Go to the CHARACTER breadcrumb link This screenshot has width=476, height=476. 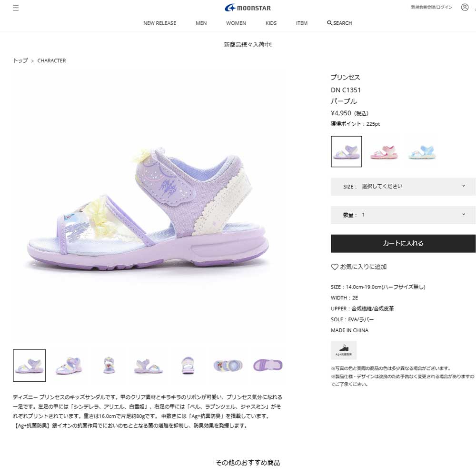coord(51,60)
